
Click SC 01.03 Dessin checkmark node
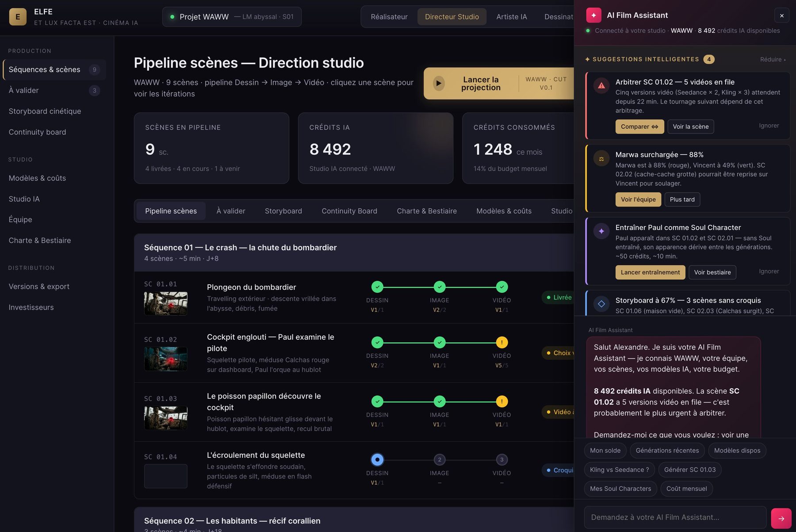pos(377,402)
